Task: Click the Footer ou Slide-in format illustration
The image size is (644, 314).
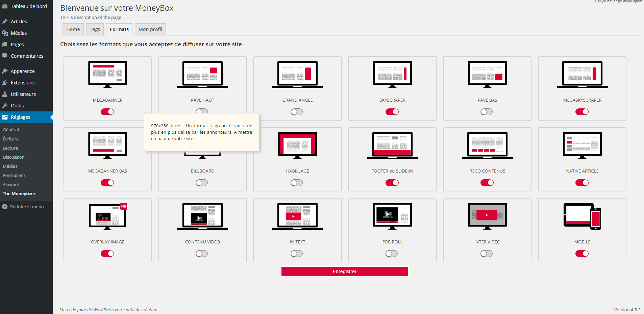Action: coord(393,146)
